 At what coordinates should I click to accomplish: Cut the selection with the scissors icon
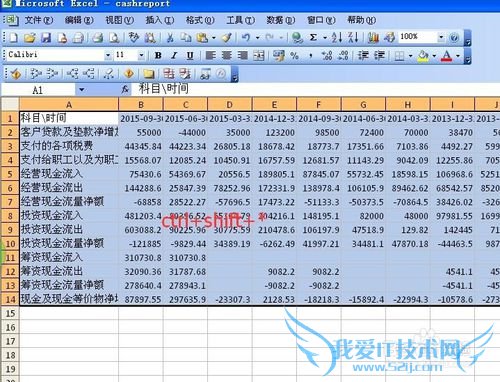[170, 37]
